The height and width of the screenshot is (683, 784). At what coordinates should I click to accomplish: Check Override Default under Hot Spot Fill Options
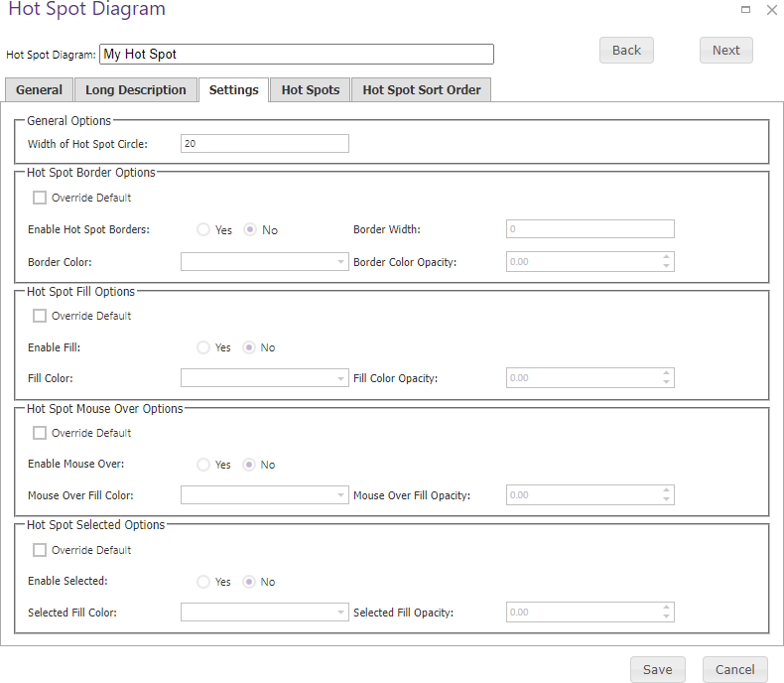click(x=40, y=316)
